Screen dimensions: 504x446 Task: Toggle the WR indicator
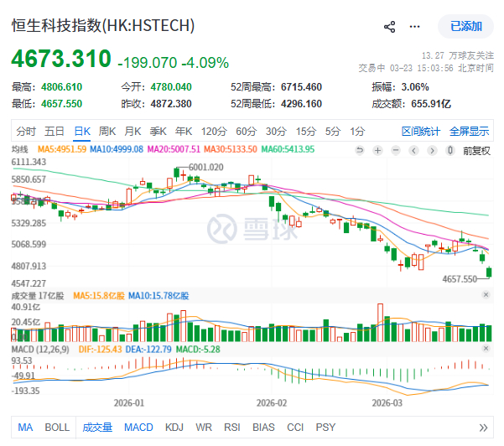[204, 428]
